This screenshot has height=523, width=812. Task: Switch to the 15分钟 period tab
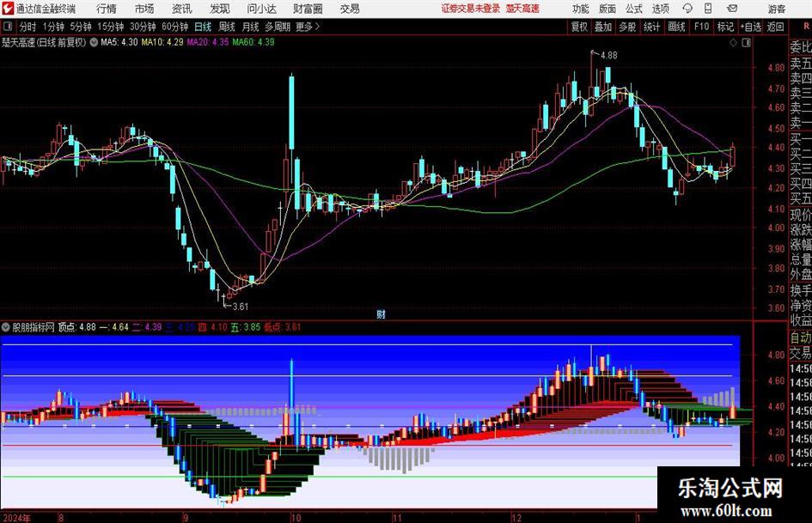pyautogui.click(x=110, y=27)
